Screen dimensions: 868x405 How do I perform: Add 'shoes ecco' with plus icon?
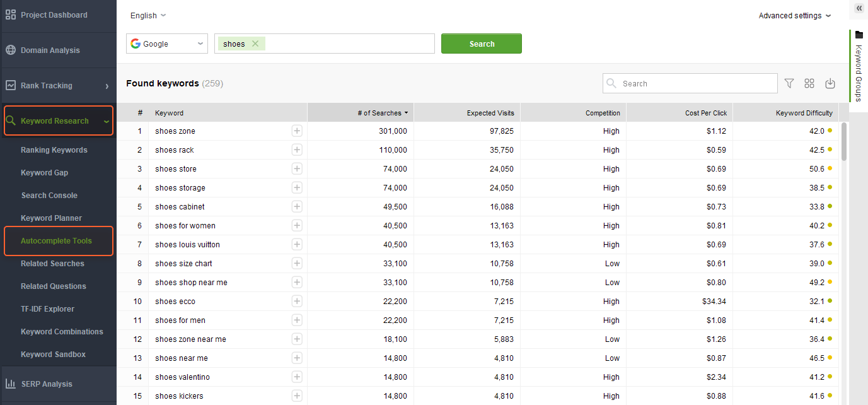click(x=297, y=302)
